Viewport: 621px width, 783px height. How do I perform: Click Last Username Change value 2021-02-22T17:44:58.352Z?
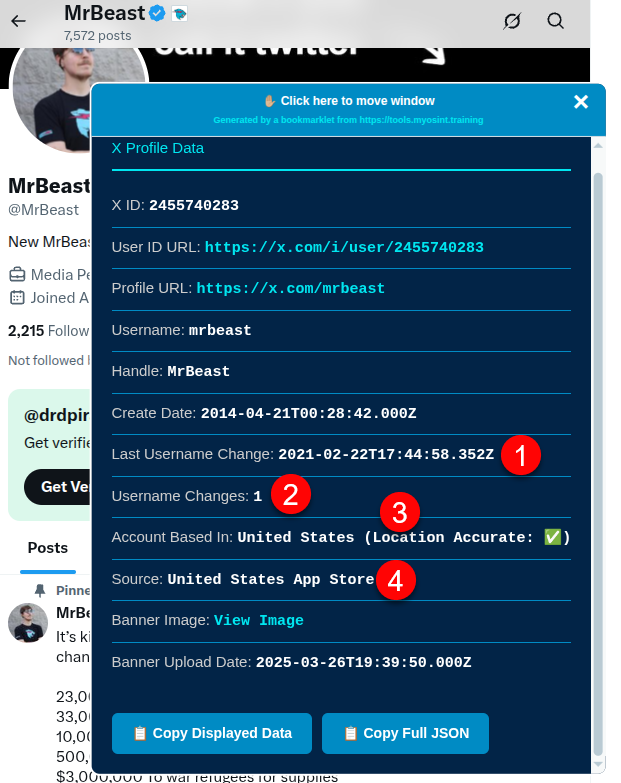pyautogui.click(x=386, y=454)
